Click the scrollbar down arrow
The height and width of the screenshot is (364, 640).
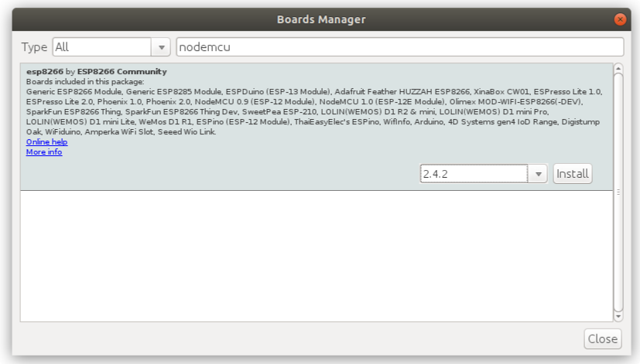(618, 317)
